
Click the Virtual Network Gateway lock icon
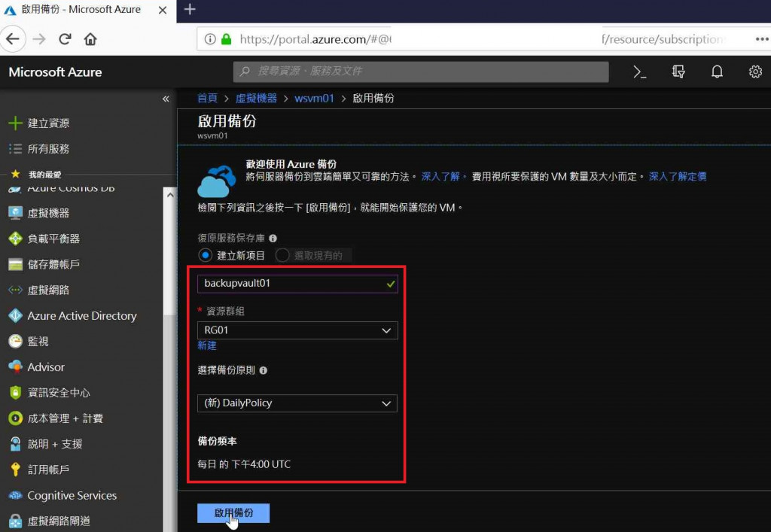15,521
